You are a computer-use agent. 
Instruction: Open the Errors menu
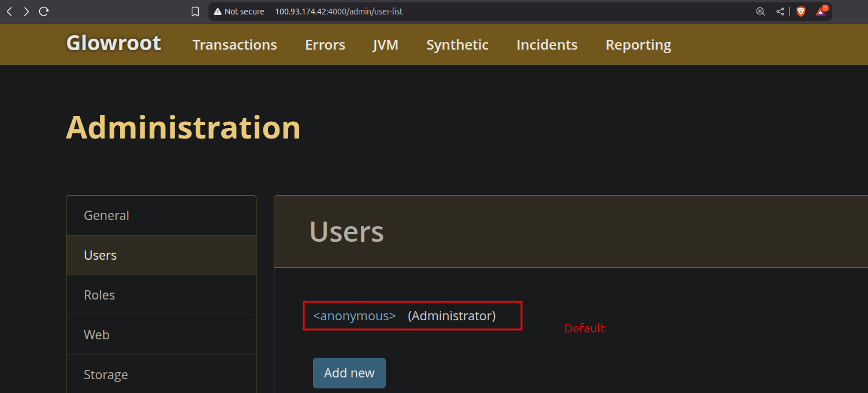tap(325, 45)
